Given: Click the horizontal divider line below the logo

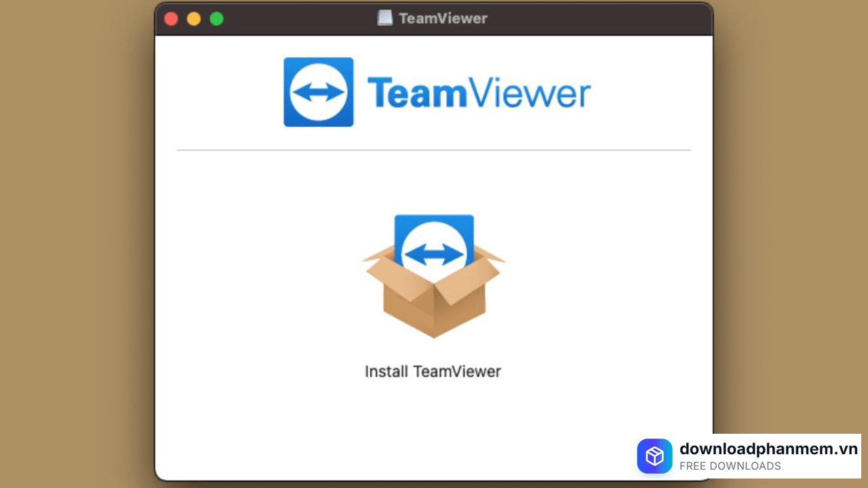Looking at the screenshot, I should pyautogui.click(x=433, y=150).
